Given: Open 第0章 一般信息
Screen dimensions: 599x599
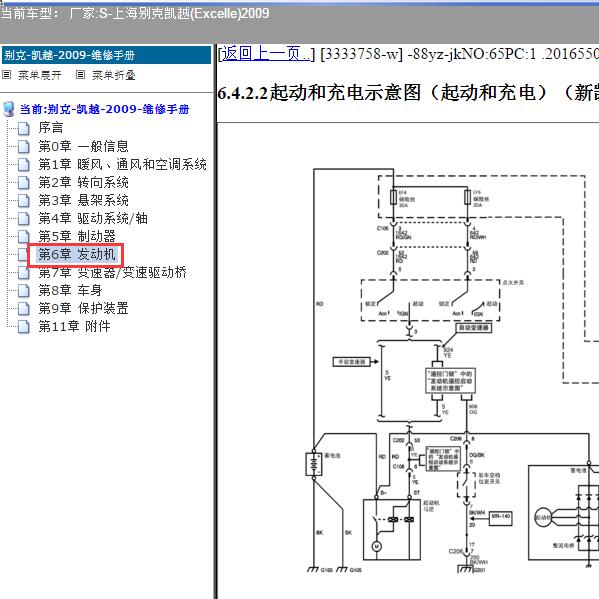Looking at the screenshot, I should click(83, 146).
